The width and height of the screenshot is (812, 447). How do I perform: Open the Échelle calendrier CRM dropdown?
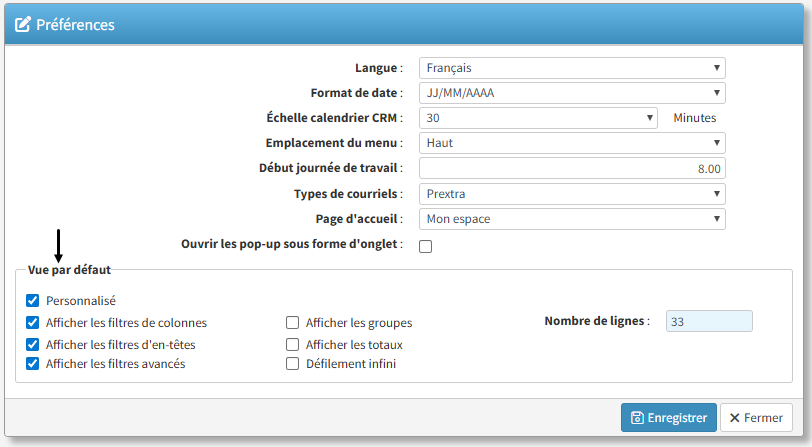coord(538,118)
